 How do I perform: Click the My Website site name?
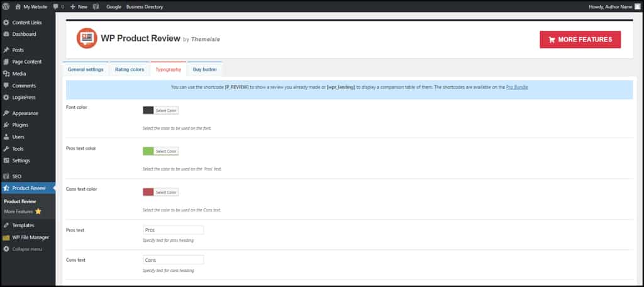tap(35, 7)
